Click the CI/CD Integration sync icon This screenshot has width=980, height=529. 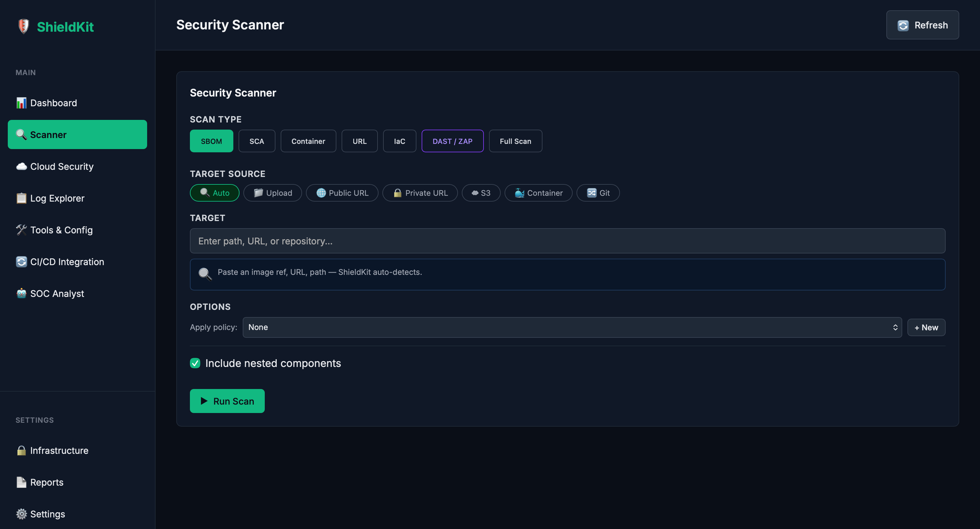tap(21, 262)
